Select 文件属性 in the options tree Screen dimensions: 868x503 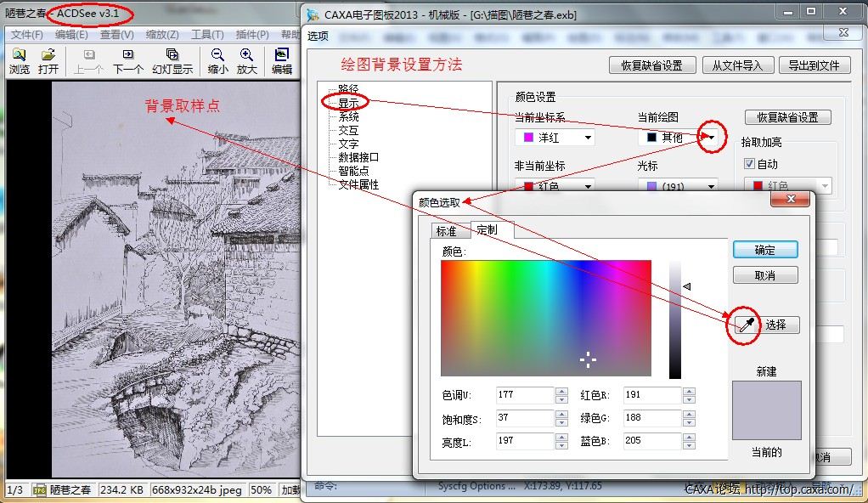pos(358,184)
